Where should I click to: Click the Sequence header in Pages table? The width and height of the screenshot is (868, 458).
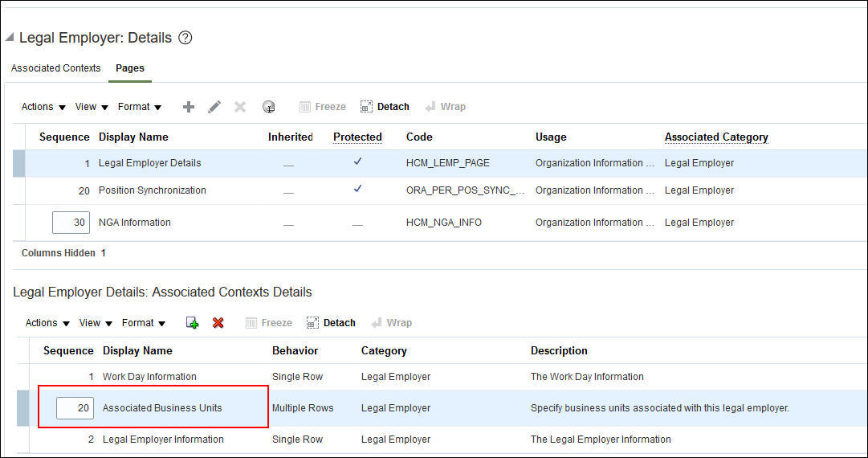click(64, 137)
